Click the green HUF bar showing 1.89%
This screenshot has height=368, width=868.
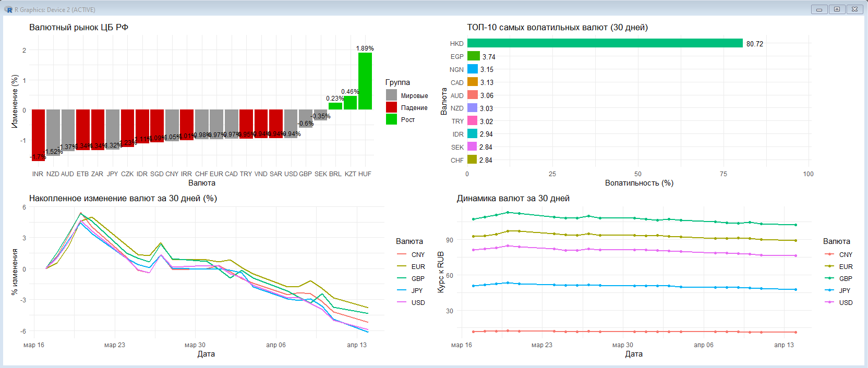365,81
